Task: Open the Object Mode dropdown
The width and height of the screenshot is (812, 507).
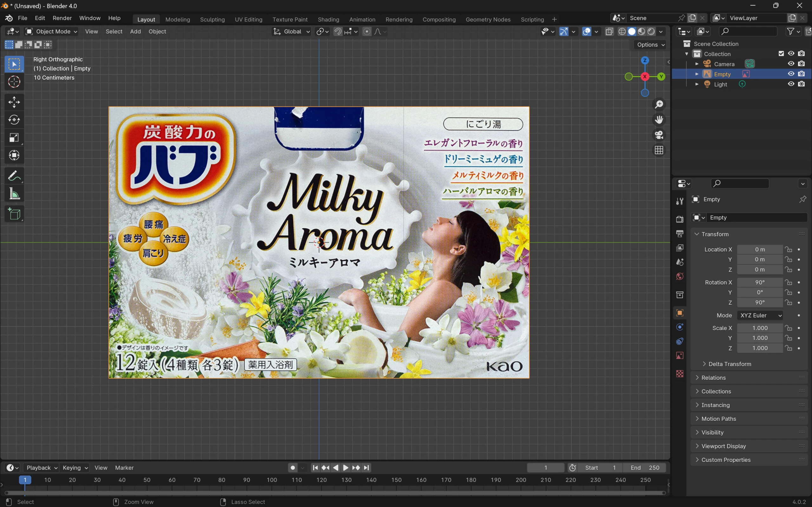Action: point(52,31)
